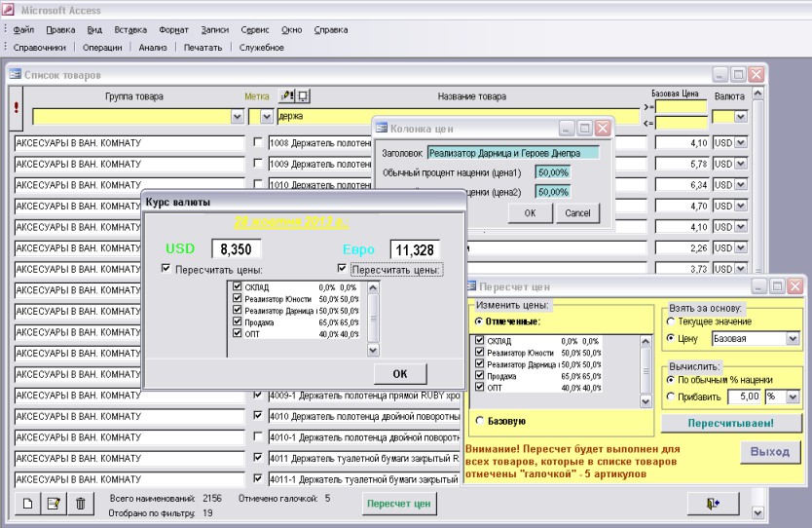Open the USD currency dropdown for price 4,10 top row

click(741, 142)
